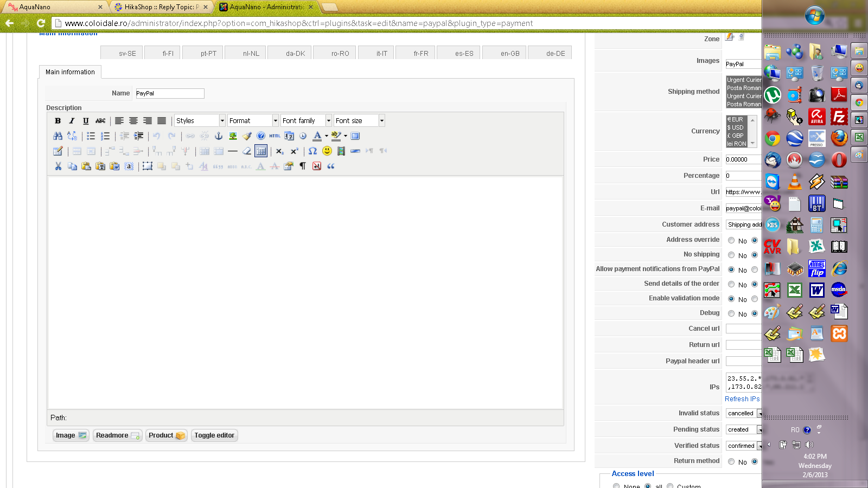The image size is (868, 488).
Task: Paste content from Word
Action: [x=114, y=166]
